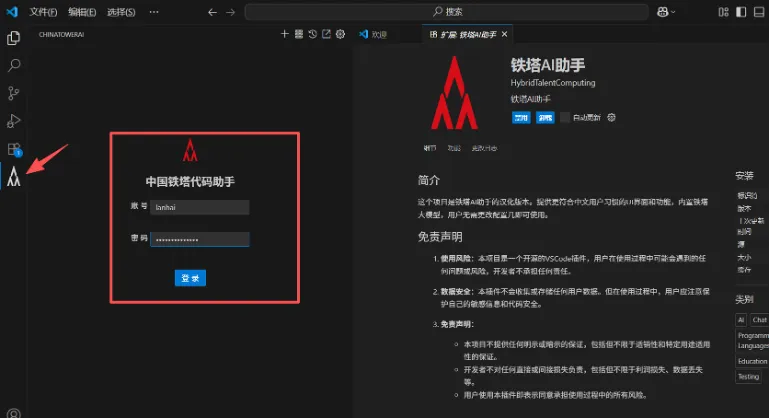770x418 pixels.
Task: Open the Accounts icon at activity bar bottom
Action: pyautogui.click(x=14, y=414)
